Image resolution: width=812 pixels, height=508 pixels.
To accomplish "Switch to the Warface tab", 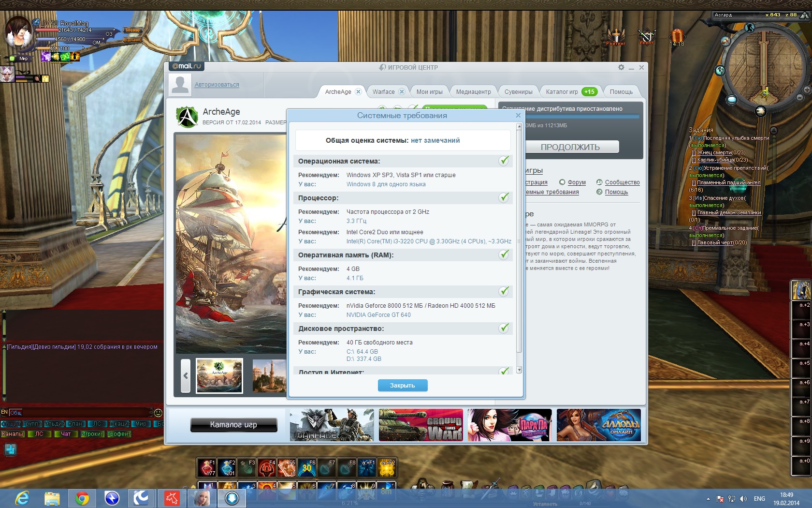I will (383, 91).
